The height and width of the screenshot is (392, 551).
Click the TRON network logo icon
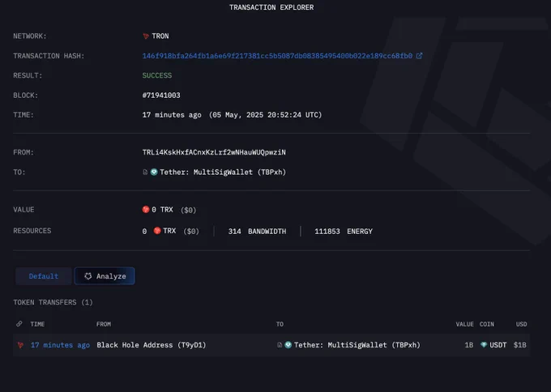(x=146, y=36)
